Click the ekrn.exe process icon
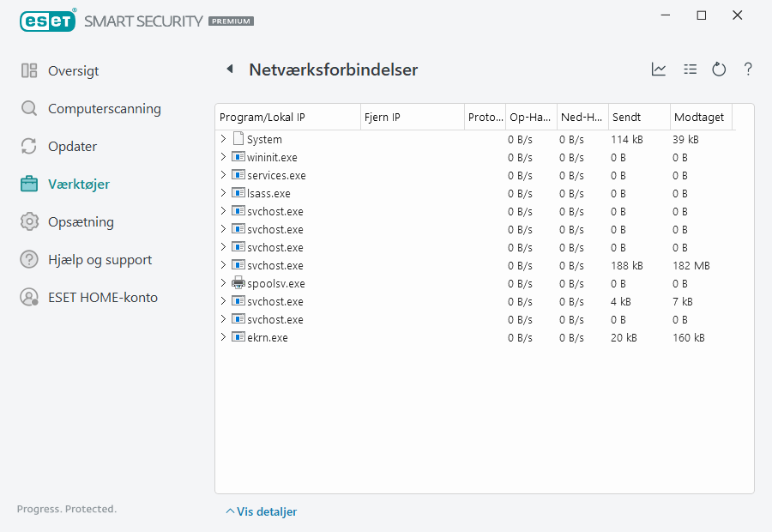 click(238, 337)
